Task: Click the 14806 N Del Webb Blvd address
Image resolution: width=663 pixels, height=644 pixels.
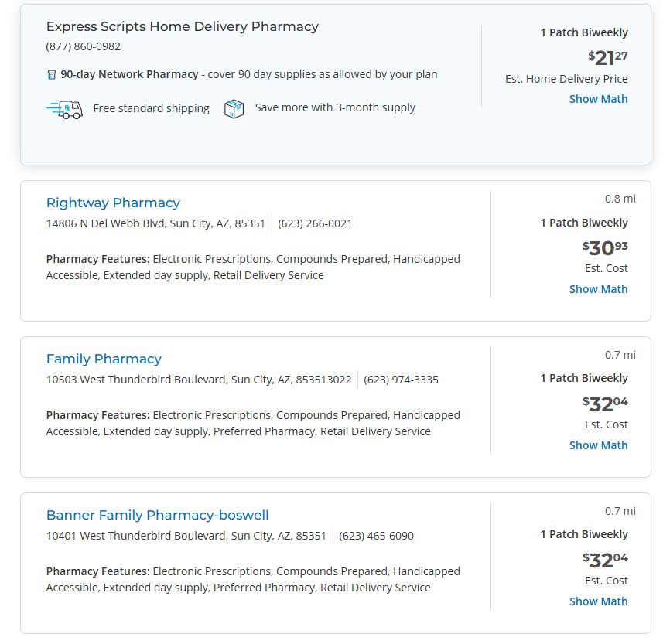Action: [155, 223]
